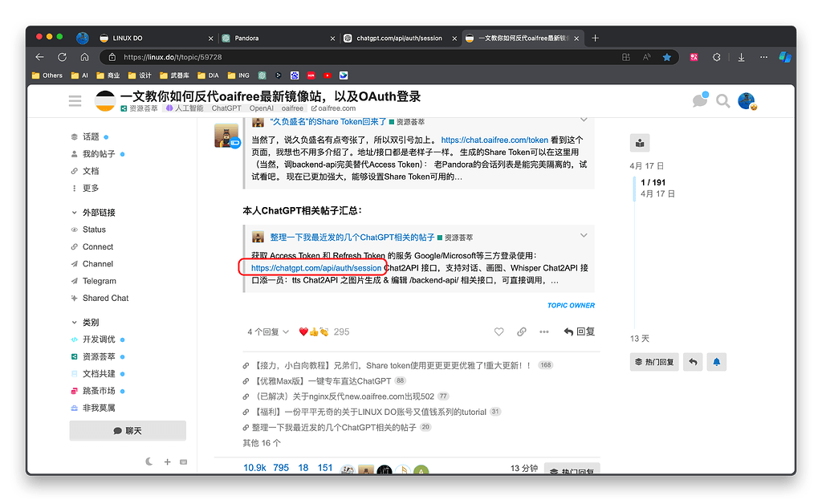Open forum chat notifications icon
The width and height of the screenshot is (822, 504).
click(x=700, y=100)
